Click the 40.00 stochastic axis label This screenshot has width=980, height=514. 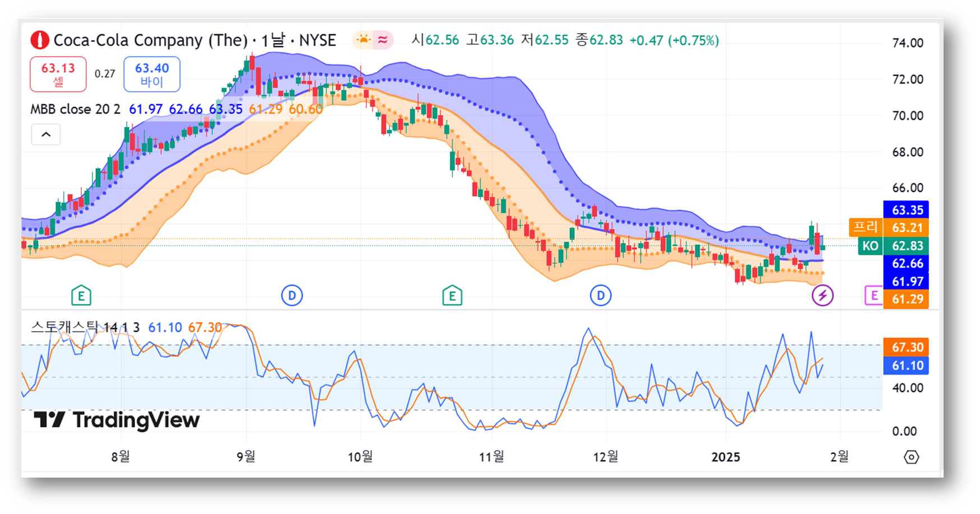908,387
